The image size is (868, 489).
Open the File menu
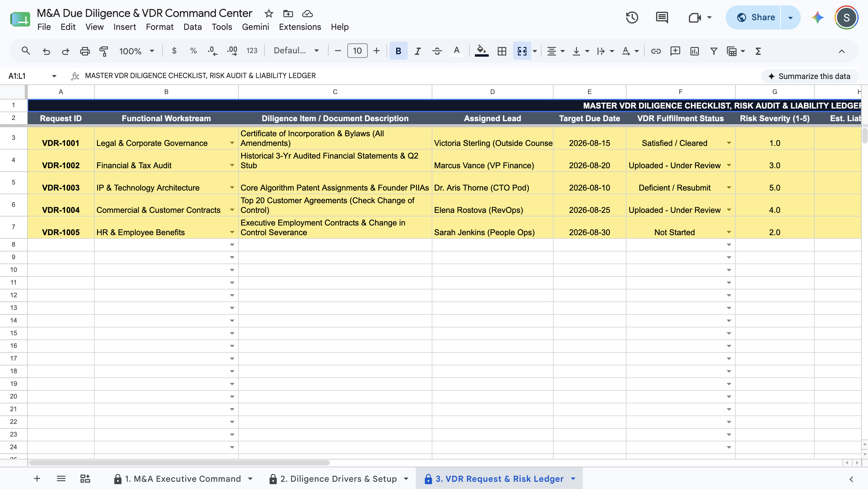click(x=44, y=27)
